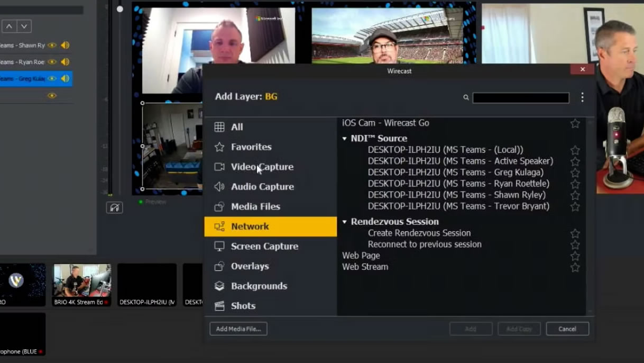Open the Shots category
The height and width of the screenshot is (363, 644).
click(271, 306)
